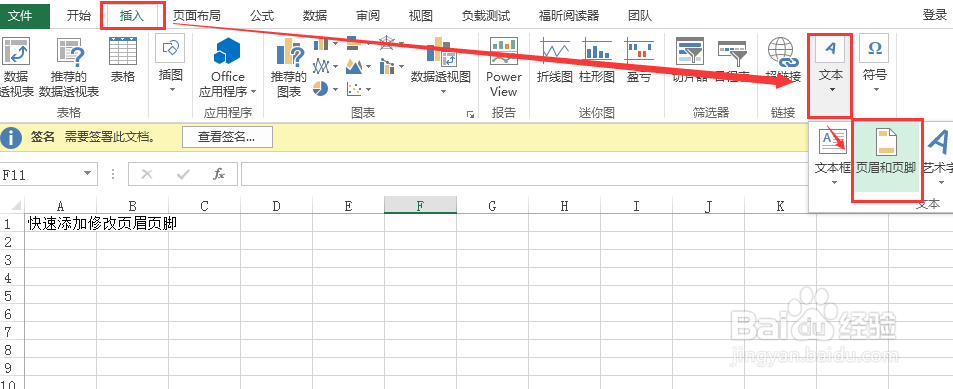Insert a 日程表 timeline filter
The height and width of the screenshot is (389, 953).
[x=731, y=60]
